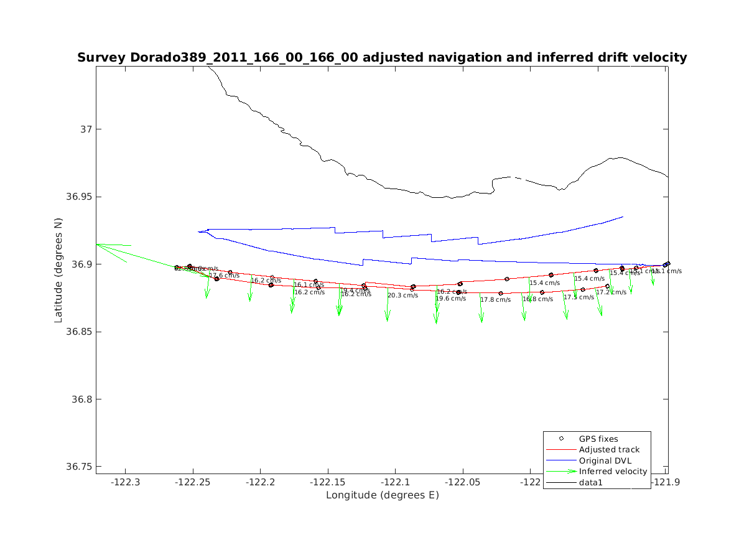
Task: Click the GPS fixes circle marker in legend
Action: coord(561,439)
